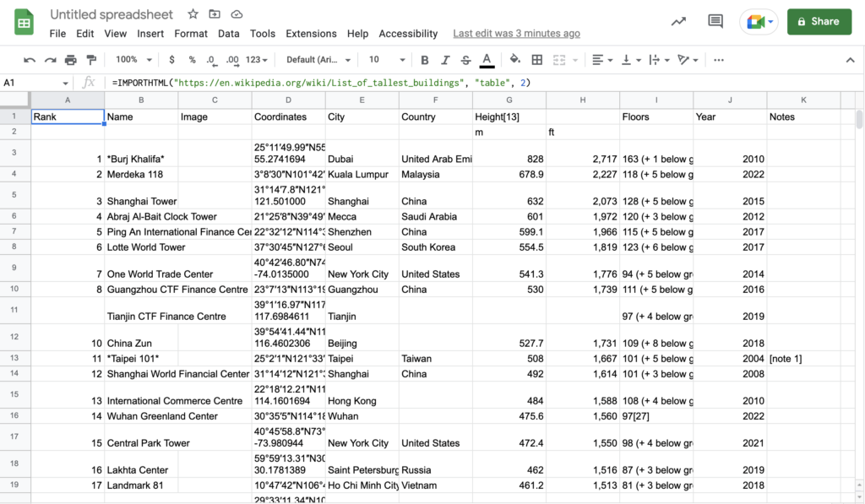865x504 pixels.
Task: Open the Data menu
Action: 228,34
